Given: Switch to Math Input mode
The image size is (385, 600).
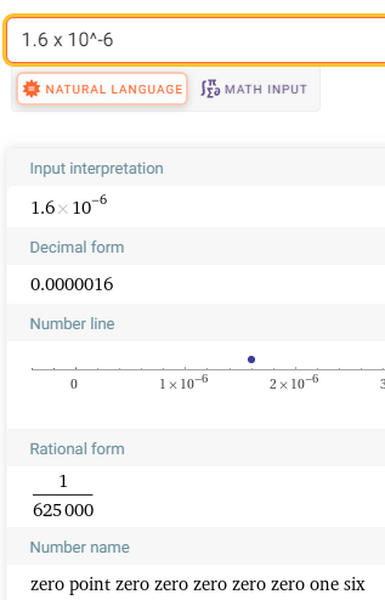Looking at the screenshot, I should (254, 89).
